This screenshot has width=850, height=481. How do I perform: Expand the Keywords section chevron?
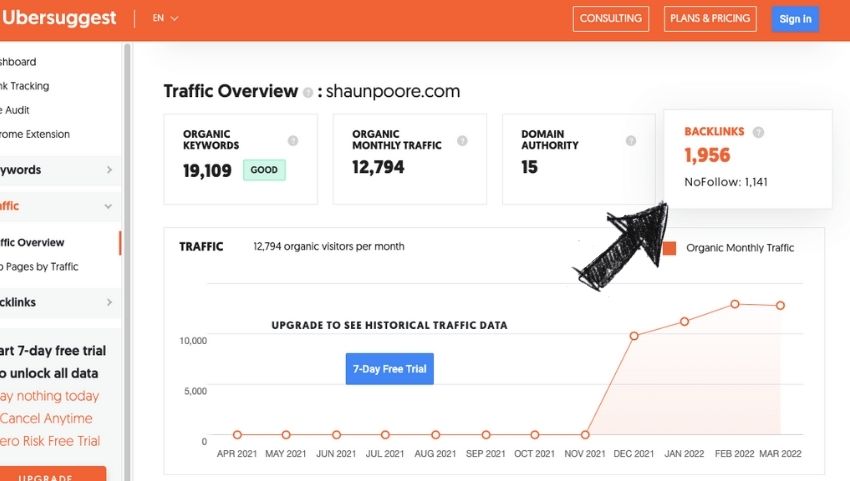(109, 170)
